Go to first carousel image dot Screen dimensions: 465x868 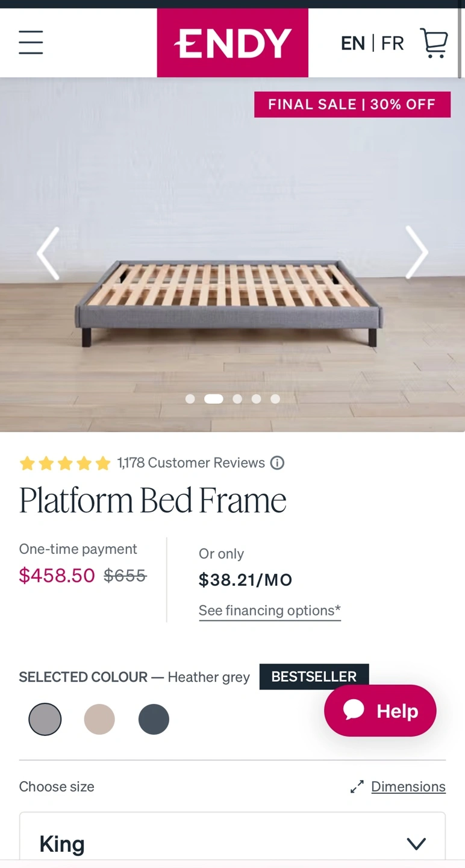[190, 398]
